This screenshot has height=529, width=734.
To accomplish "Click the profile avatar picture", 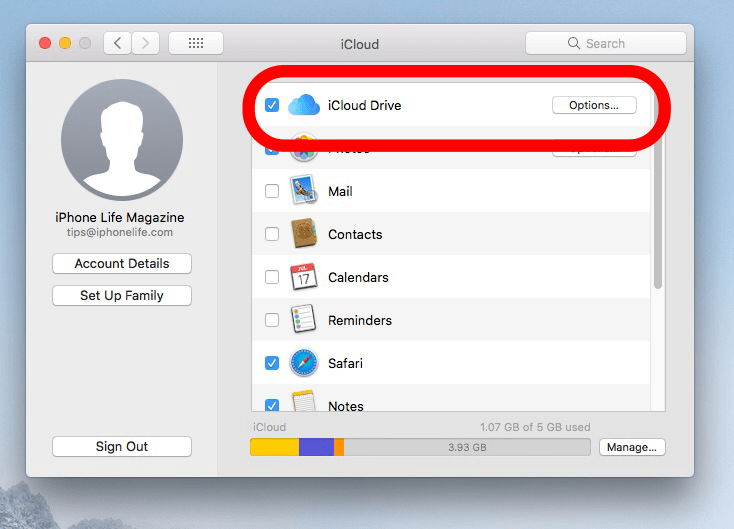I will [x=122, y=140].
